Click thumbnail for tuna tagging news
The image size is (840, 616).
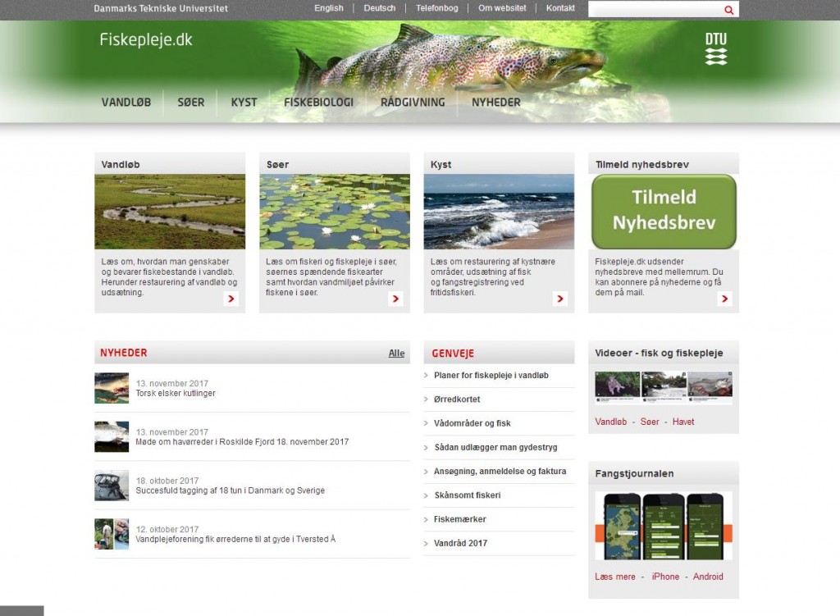point(112,486)
